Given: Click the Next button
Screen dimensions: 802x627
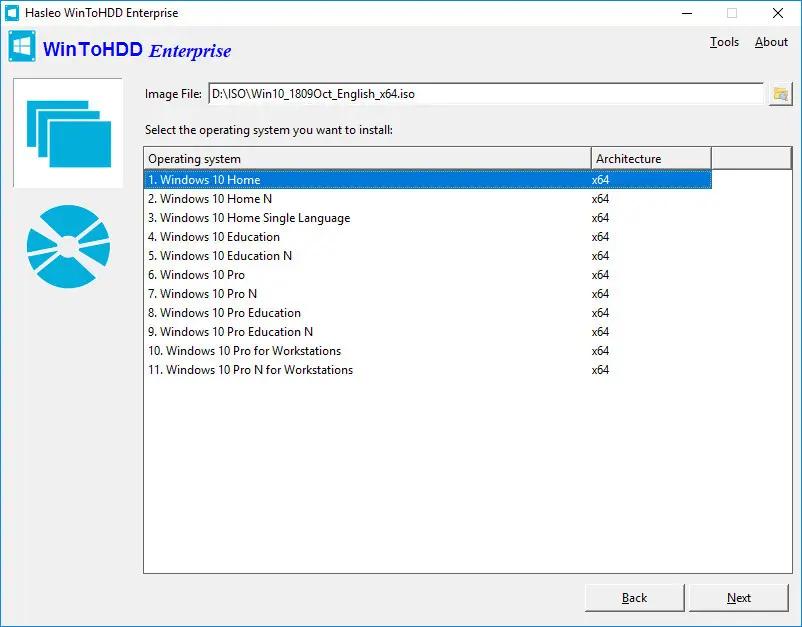Looking at the screenshot, I should pyautogui.click(x=739, y=598).
